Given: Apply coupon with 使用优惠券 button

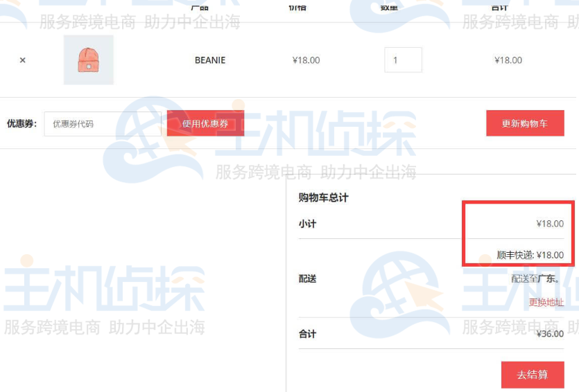Looking at the screenshot, I should (205, 123).
